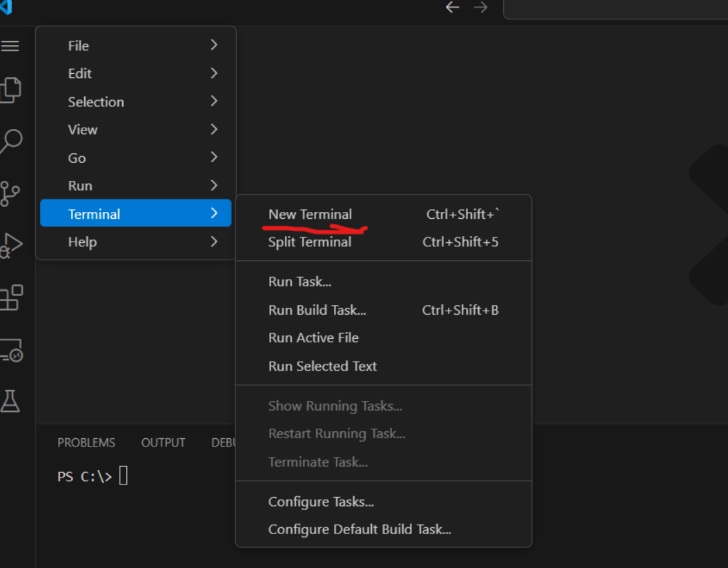Image resolution: width=728 pixels, height=568 pixels.
Task: Open the Remote Explorer view icon
Action: click(11, 350)
